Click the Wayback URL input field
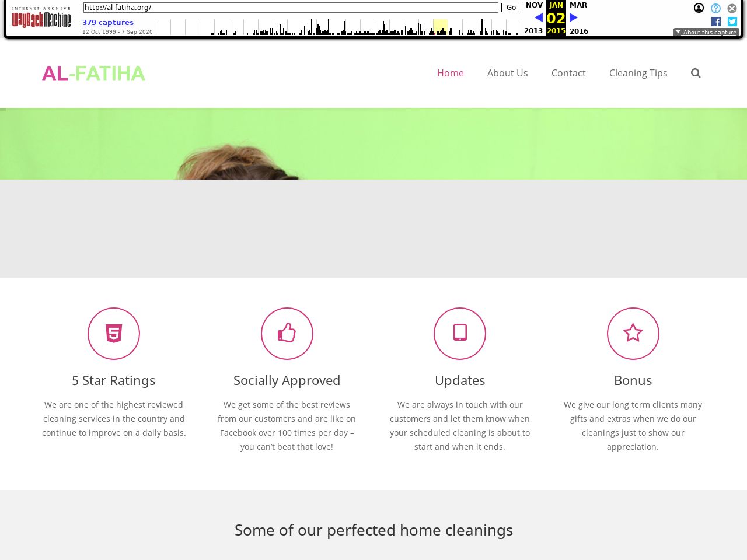 pyautogui.click(x=290, y=8)
